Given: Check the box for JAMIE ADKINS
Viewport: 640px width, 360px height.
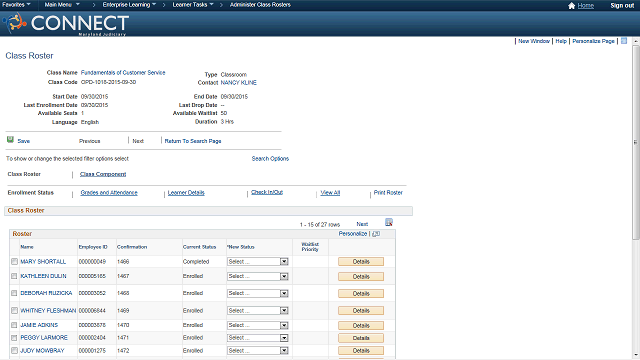Looking at the screenshot, I should tap(14, 325).
